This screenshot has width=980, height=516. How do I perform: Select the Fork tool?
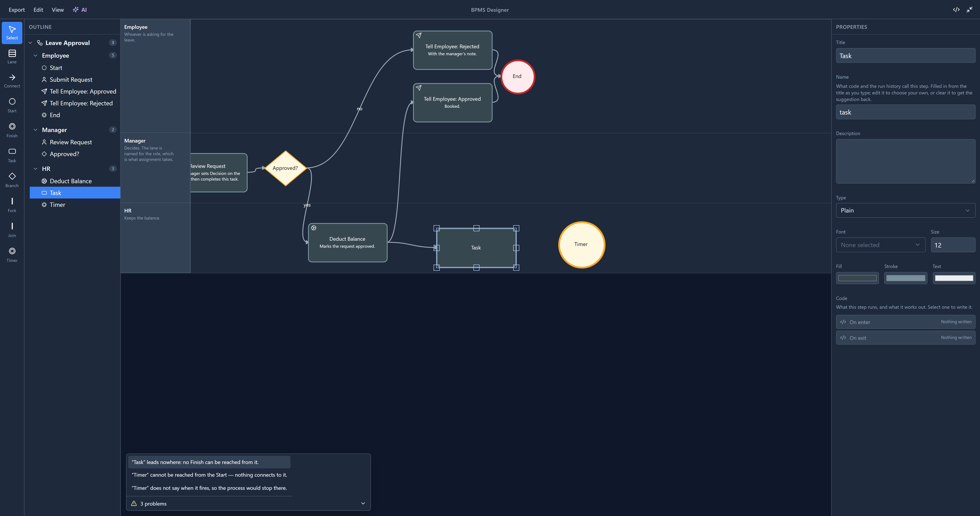point(12,205)
